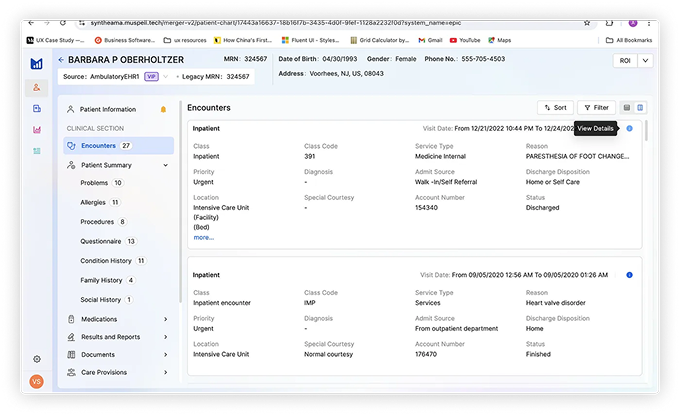
Task: Switch to column view layout icon
Action: 640,108
